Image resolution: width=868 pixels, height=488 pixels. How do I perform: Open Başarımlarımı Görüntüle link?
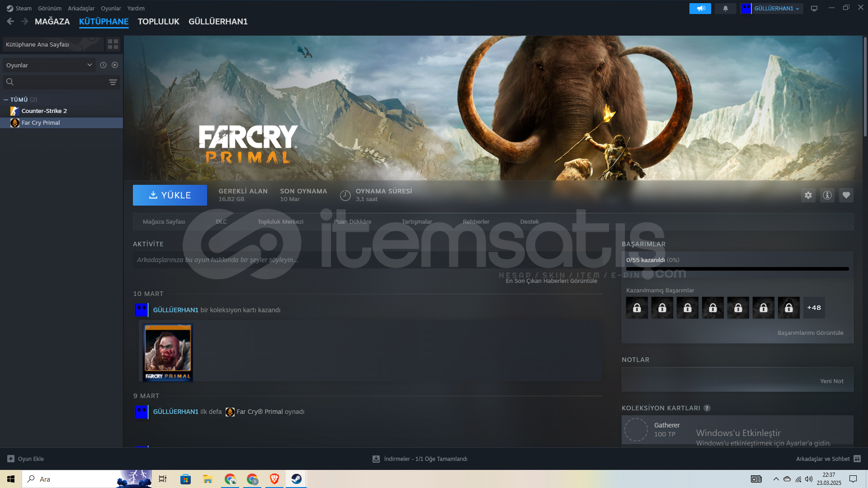[x=810, y=333]
